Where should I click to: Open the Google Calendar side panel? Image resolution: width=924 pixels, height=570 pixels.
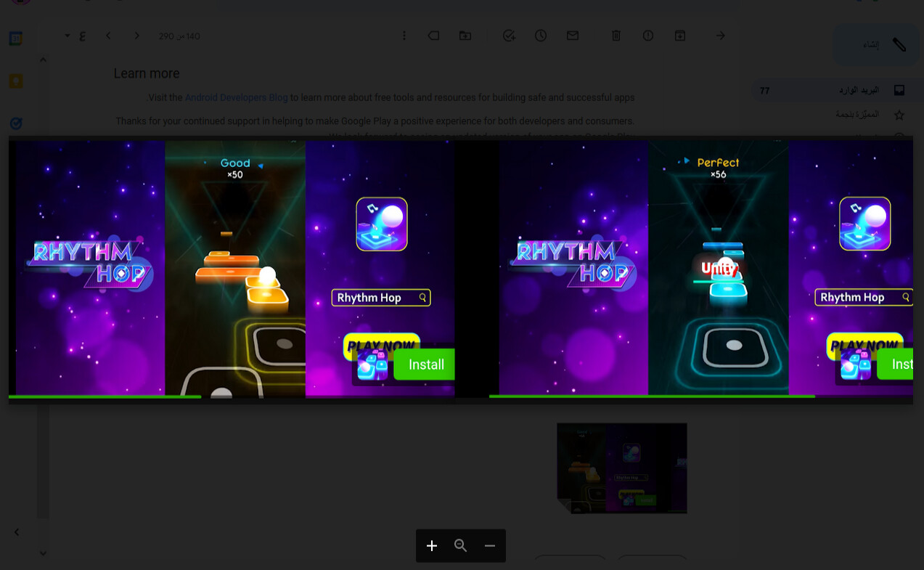pyautogui.click(x=16, y=38)
